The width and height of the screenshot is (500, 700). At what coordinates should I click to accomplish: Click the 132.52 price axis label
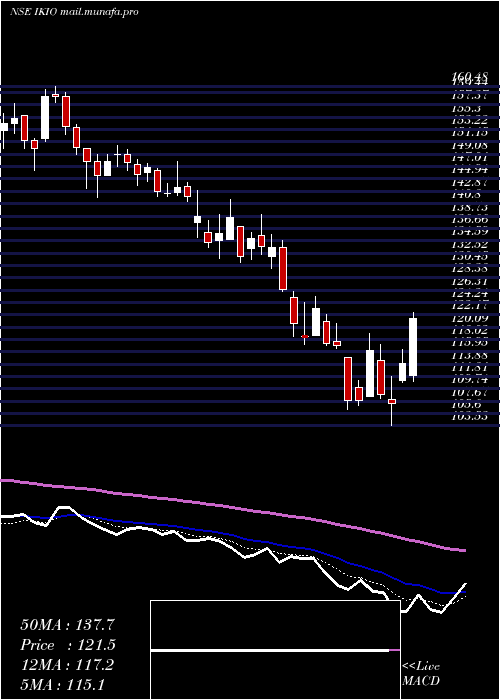[469, 245]
